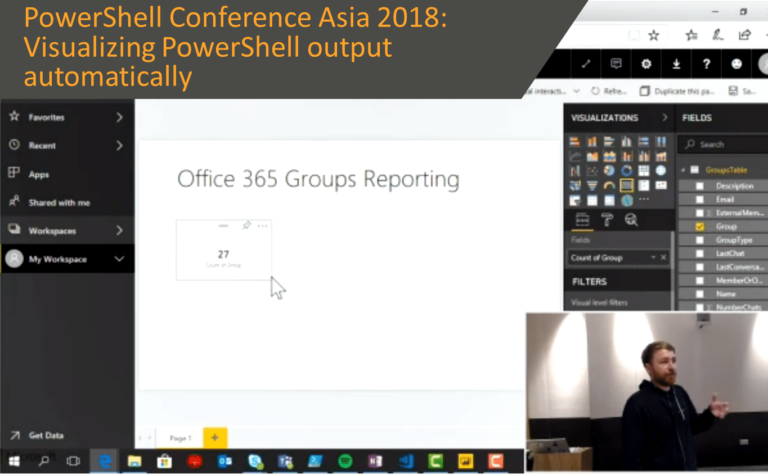This screenshot has width=768, height=474.
Task: Switch to the Analytics magnifier tab
Action: (x=631, y=220)
